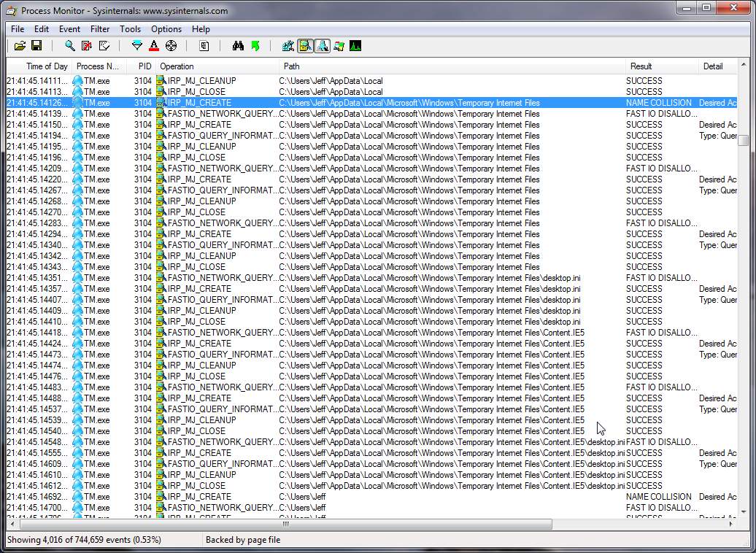Select IRP_MJ_CLEANUP row at 21:41:45.14195

(x=371, y=147)
